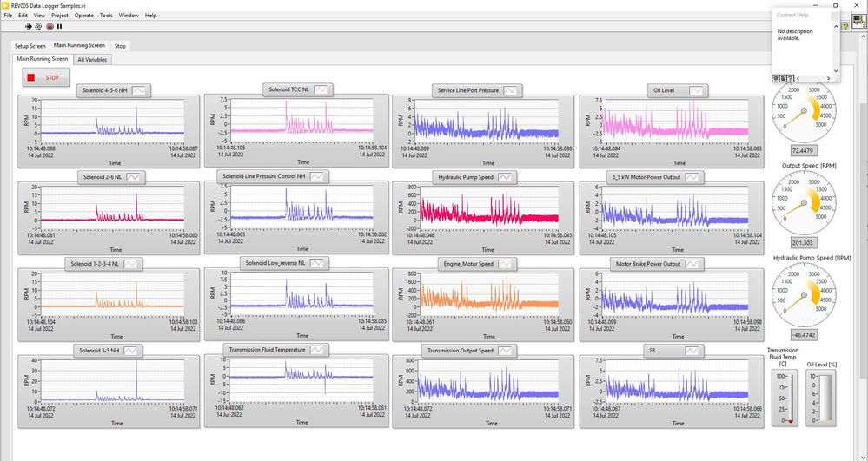Select the Stop tab next to Main Running Screen
The width and height of the screenshot is (868, 461).
point(120,46)
